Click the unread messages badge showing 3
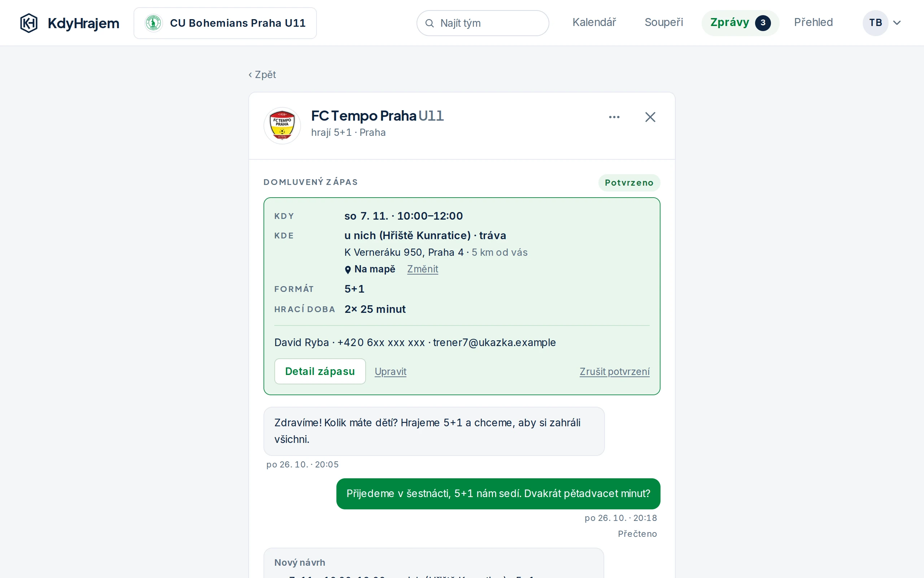 point(763,23)
